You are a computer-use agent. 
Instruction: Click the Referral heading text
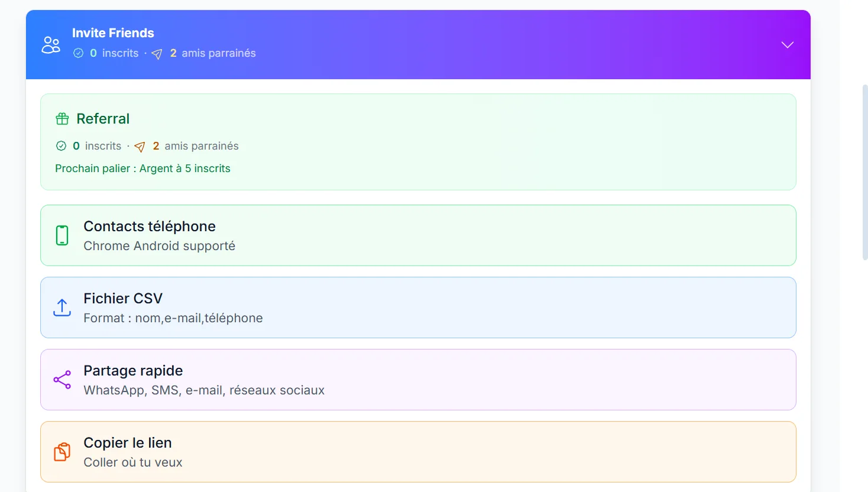pos(103,119)
